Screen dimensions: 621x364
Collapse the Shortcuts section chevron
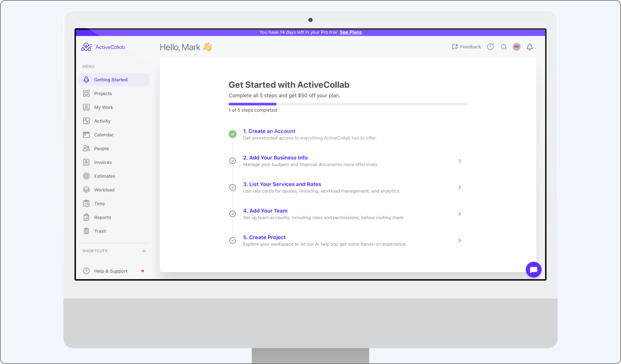[x=144, y=251]
